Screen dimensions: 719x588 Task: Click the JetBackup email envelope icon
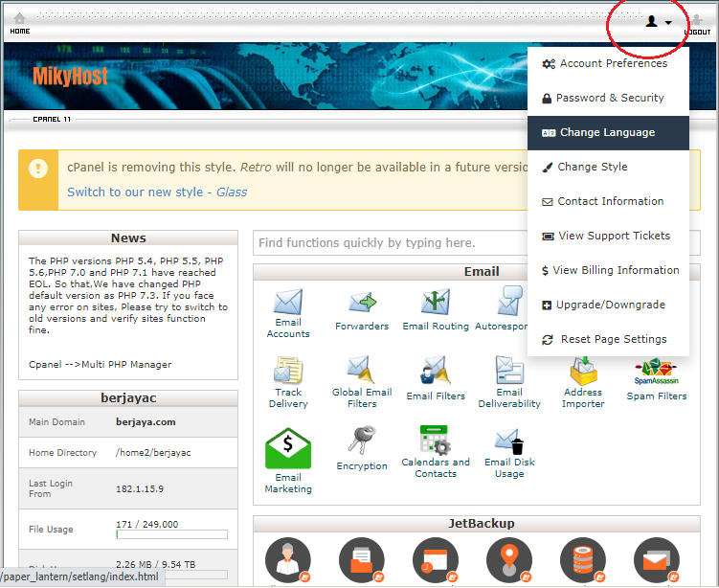[657, 560]
